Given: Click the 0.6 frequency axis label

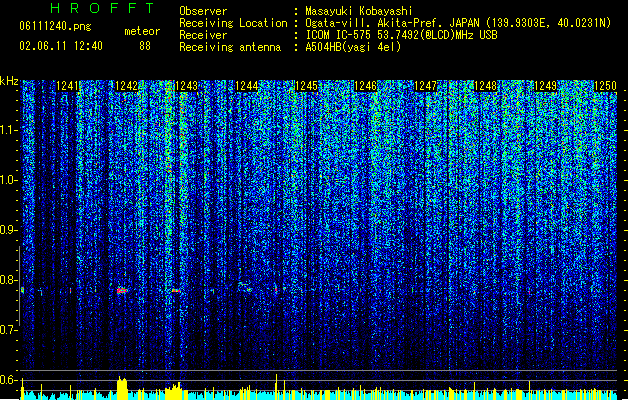Looking at the screenshot, I should pos(9,380).
